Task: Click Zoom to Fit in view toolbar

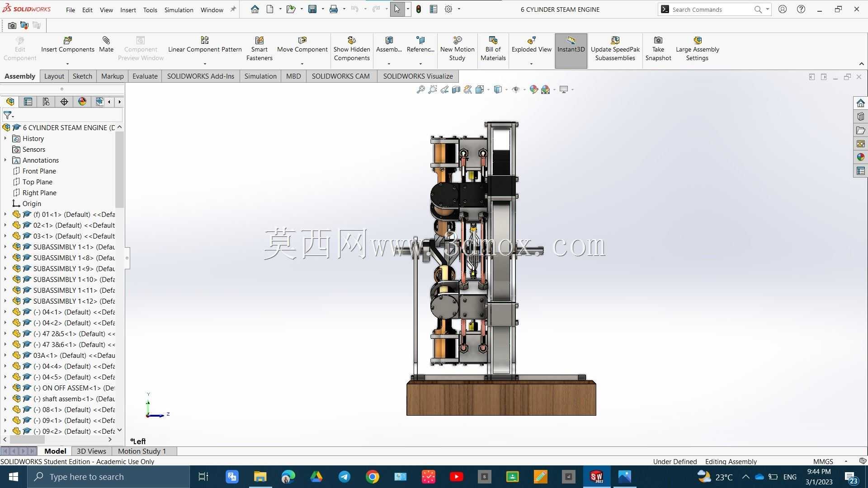Action: [420, 89]
